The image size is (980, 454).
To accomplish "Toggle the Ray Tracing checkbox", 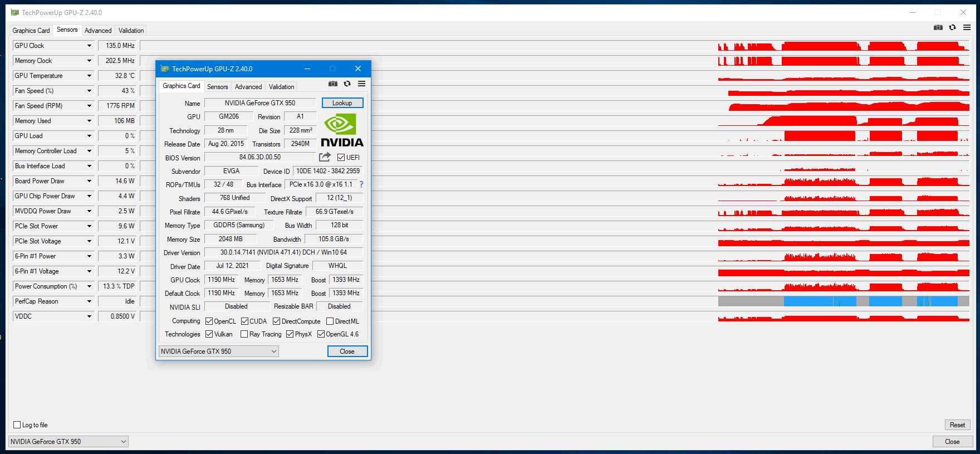I will coord(244,334).
